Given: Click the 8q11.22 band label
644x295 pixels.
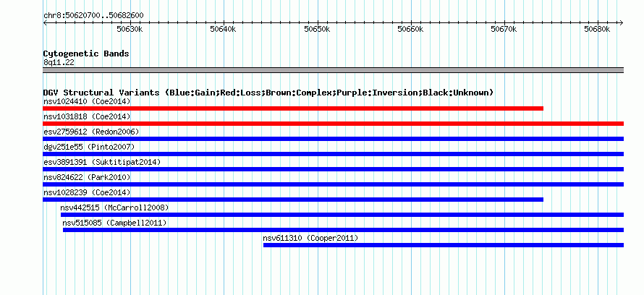Looking at the screenshot, I should 59,63.
